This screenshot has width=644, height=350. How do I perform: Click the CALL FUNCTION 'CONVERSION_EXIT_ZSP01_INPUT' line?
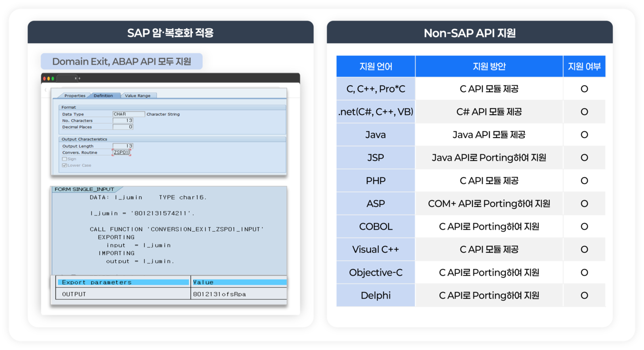177,229
